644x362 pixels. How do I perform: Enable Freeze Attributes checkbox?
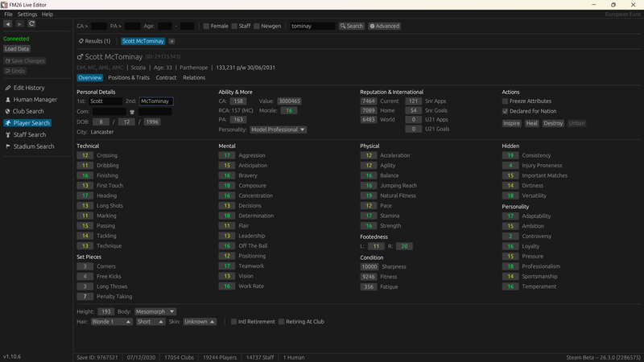click(505, 101)
